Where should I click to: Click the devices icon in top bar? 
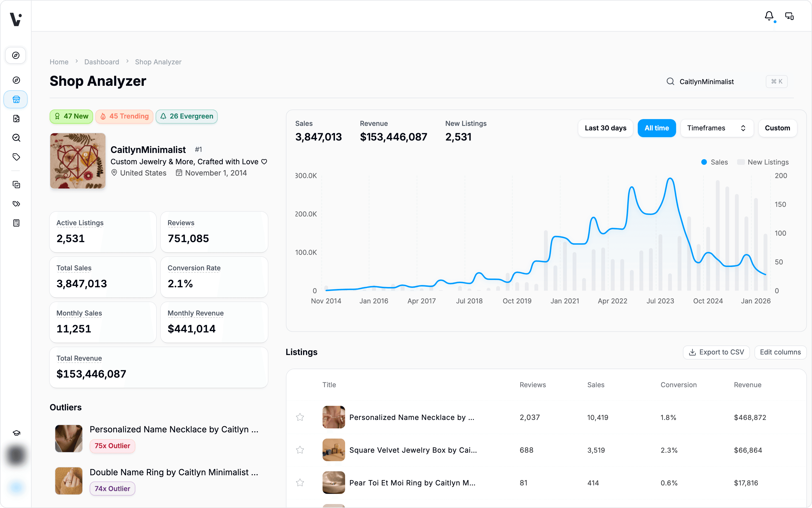(789, 16)
